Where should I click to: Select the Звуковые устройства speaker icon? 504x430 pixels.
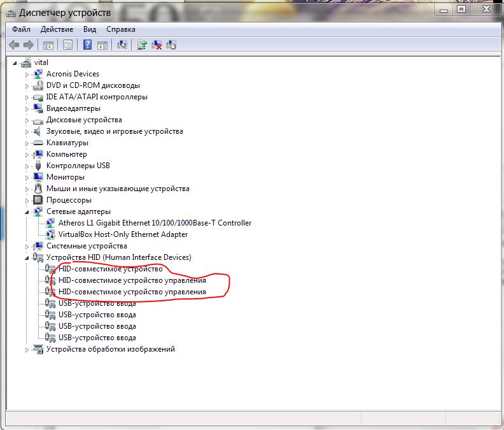pos(38,131)
